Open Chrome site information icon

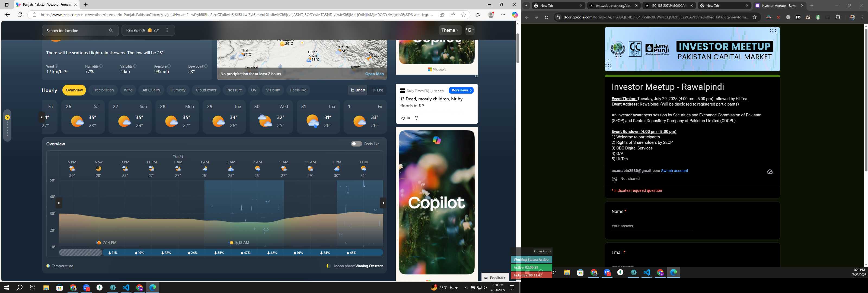click(x=558, y=17)
